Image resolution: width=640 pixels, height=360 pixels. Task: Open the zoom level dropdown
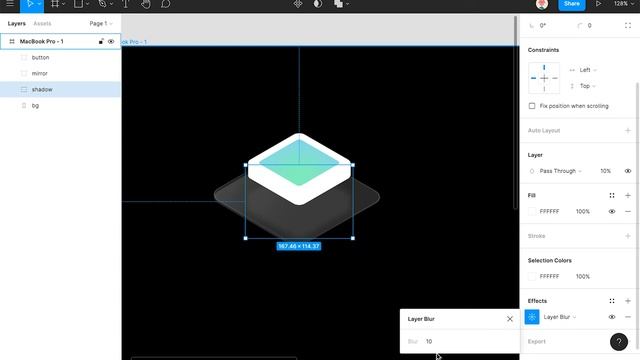624,4
